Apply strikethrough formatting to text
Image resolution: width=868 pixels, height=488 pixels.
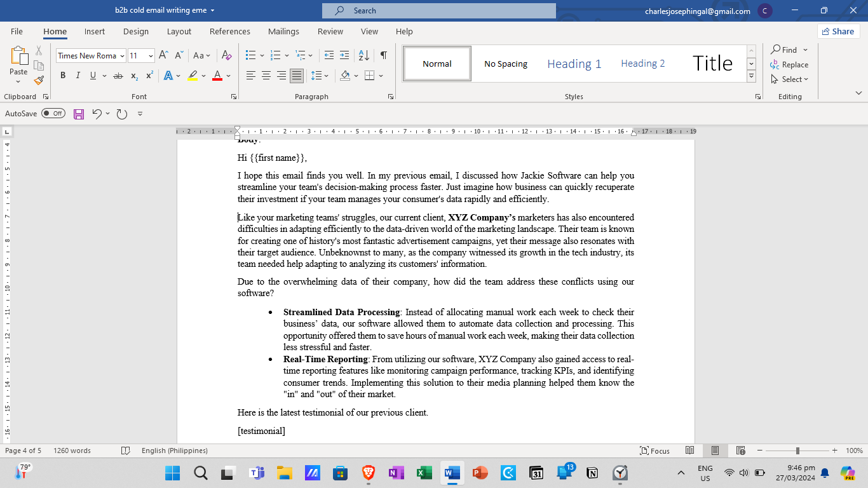click(118, 76)
